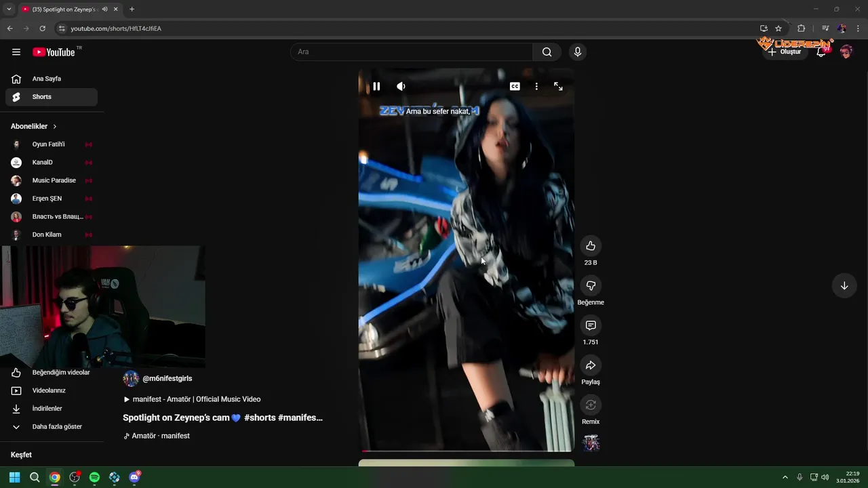Open the Amatör · manifest sound link
868x488 pixels.
point(157,436)
